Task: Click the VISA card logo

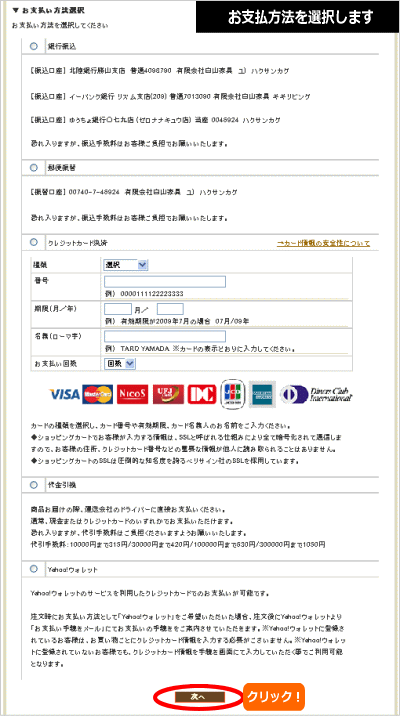Action: (x=64, y=394)
